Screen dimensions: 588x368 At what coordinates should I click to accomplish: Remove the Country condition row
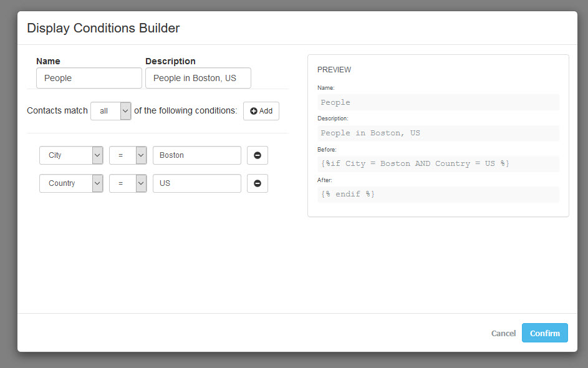tap(257, 183)
